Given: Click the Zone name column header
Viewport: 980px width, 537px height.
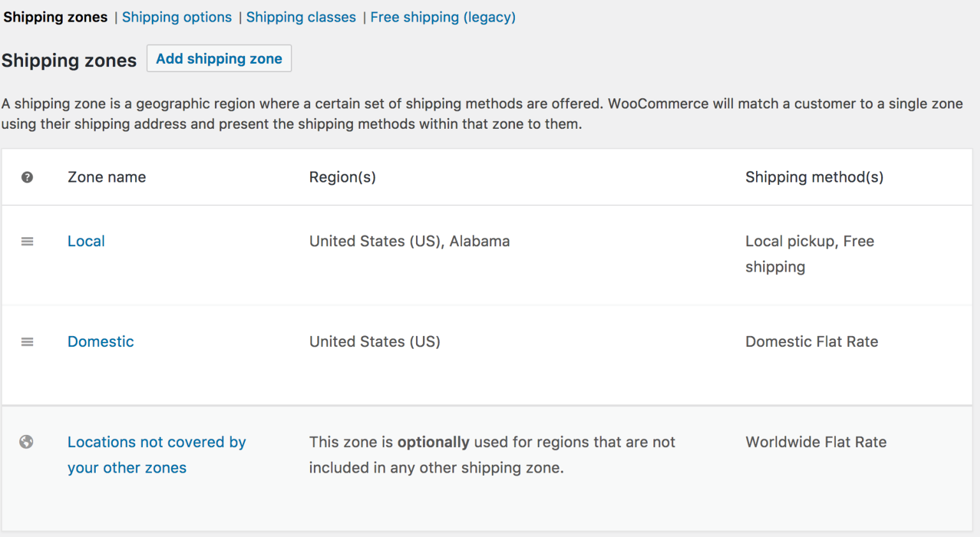Looking at the screenshot, I should (x=107, y=177).
